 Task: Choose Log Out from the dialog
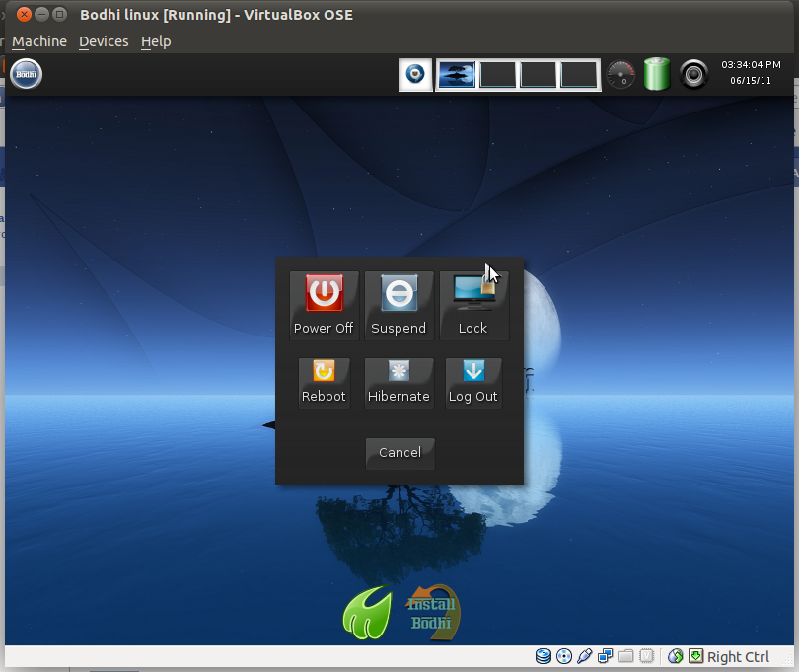click(x=472, y=383)
